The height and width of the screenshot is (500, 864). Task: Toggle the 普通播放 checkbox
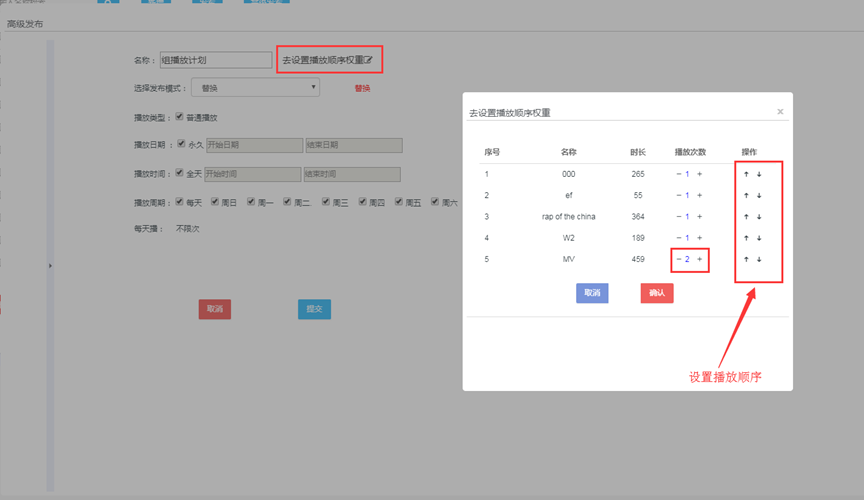coord(179,116)
